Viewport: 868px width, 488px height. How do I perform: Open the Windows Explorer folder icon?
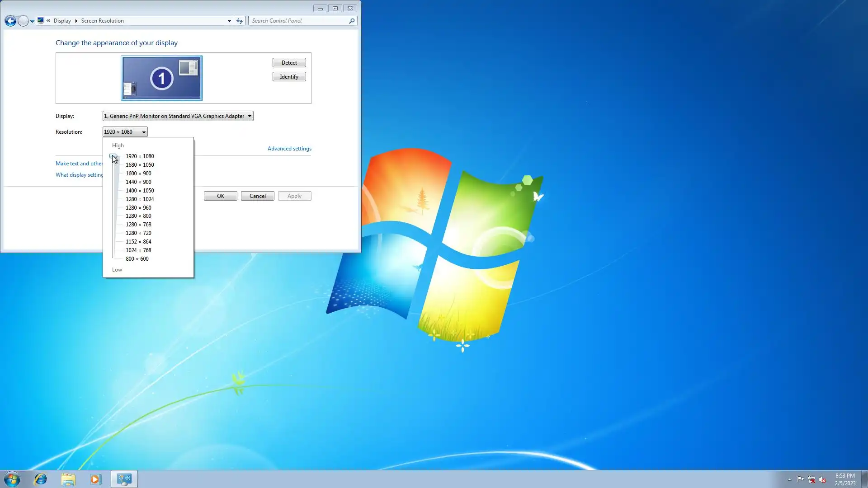coord(68,479)
